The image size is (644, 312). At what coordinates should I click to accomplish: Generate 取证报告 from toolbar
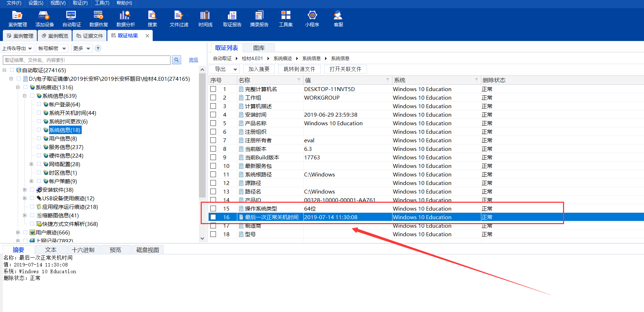[232, 19]
